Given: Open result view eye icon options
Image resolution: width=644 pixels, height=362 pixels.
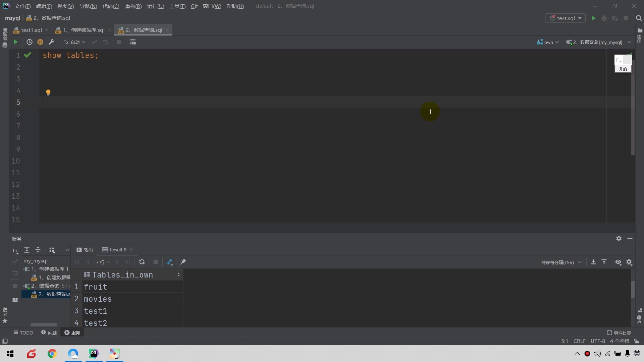Looking at the screenshot, I should [x=618, y=262].
